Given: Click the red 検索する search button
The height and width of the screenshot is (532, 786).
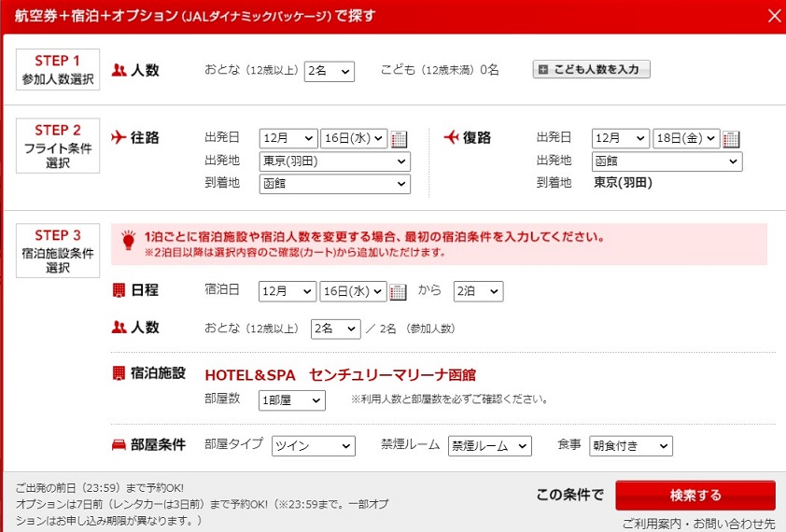Looking at the screenshot, I should click(695, 496).
